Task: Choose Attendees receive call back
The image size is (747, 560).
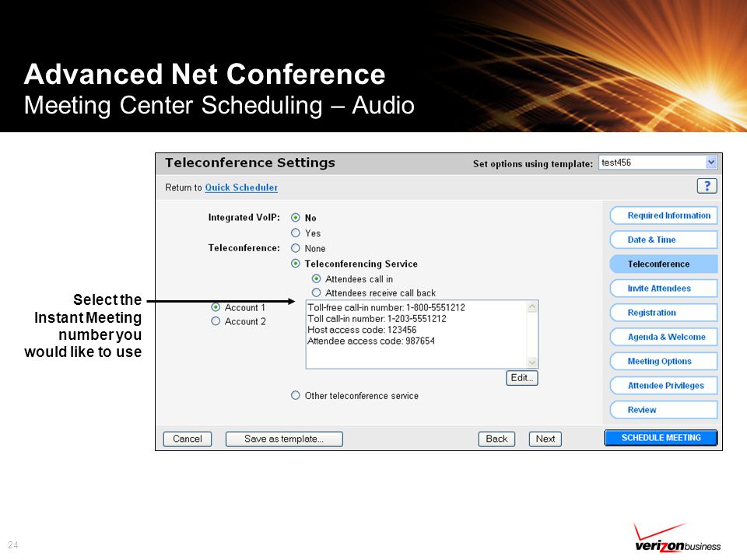Action: point(316,292)
